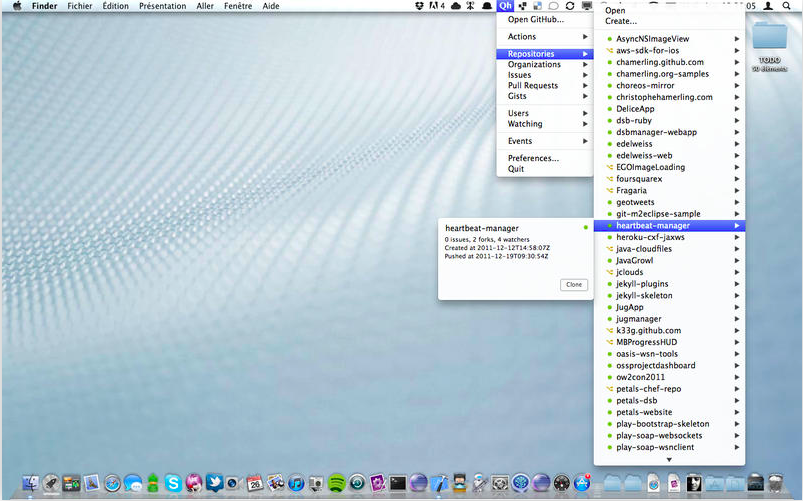Expand the Events submenu arrow
The width and height of the screenshot is (803, 501).
pos(585,141)
